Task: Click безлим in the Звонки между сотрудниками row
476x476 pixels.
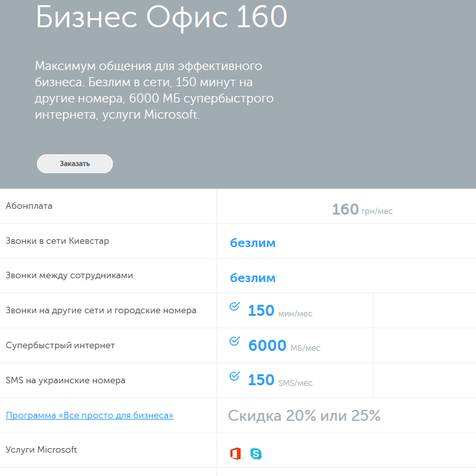Action: click(x=252, y=278)
